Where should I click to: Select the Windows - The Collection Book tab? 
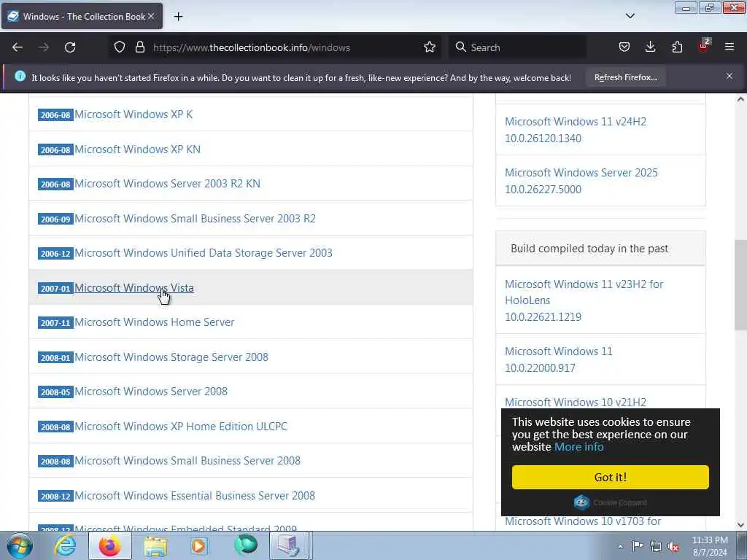82,16
